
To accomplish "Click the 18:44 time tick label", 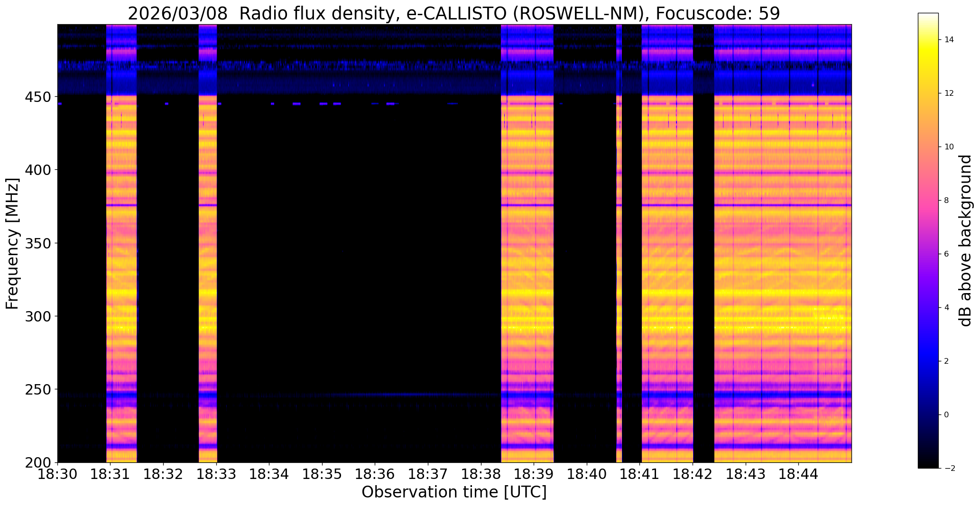I will click(x=799, y=474).
